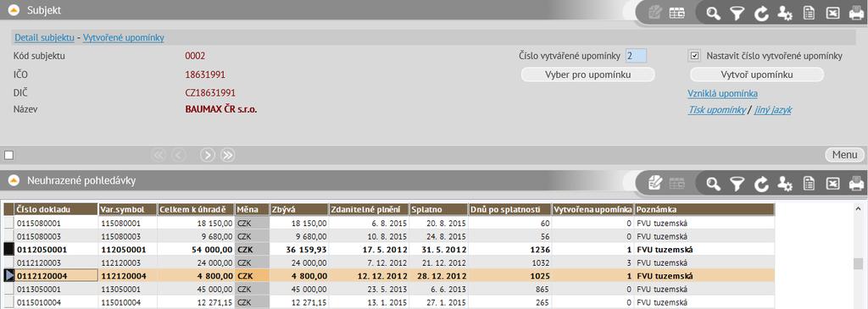
Task: Open search magnifier in Subjekt panel toolbar
Action: [x=714, y=13]
